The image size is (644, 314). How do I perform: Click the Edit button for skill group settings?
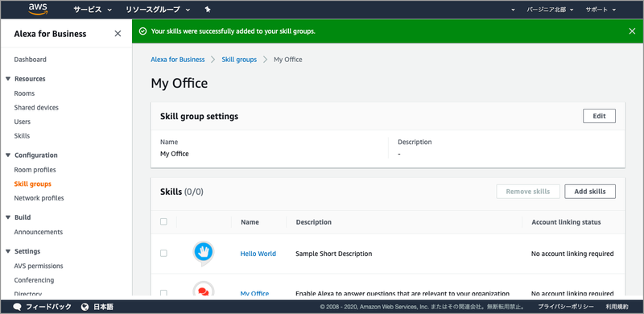point(599,116)
